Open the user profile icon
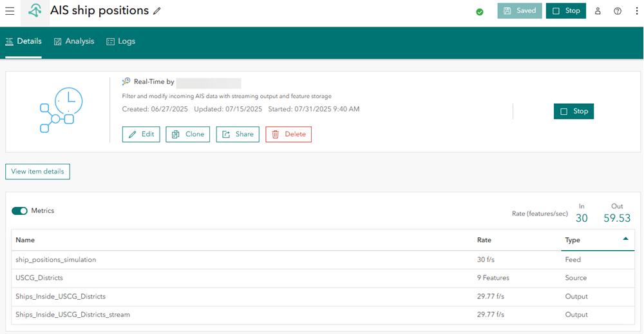This screenshot has height=334, width=644. [x=598, y=11]
